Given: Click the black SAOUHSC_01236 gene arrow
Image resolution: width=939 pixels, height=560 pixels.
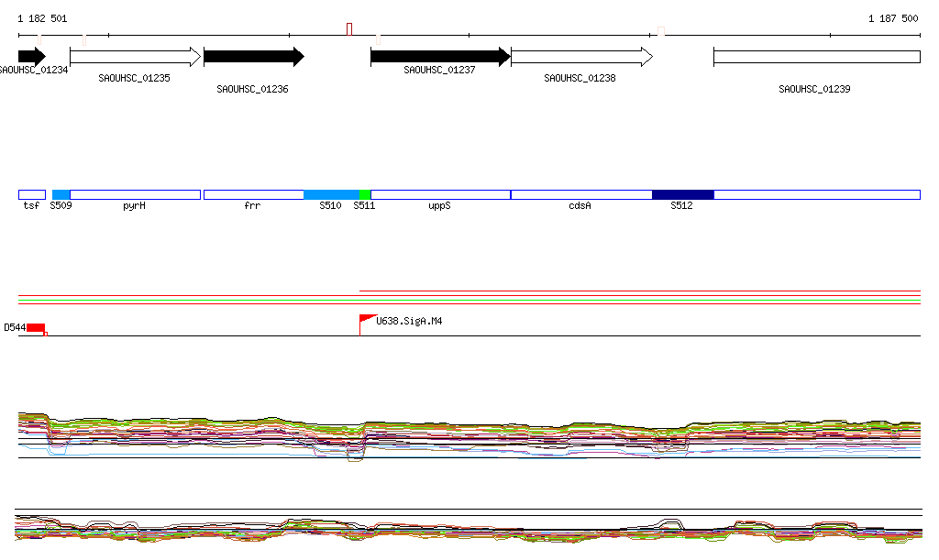Looking at the screenshot, I should (x=253, y=57).
